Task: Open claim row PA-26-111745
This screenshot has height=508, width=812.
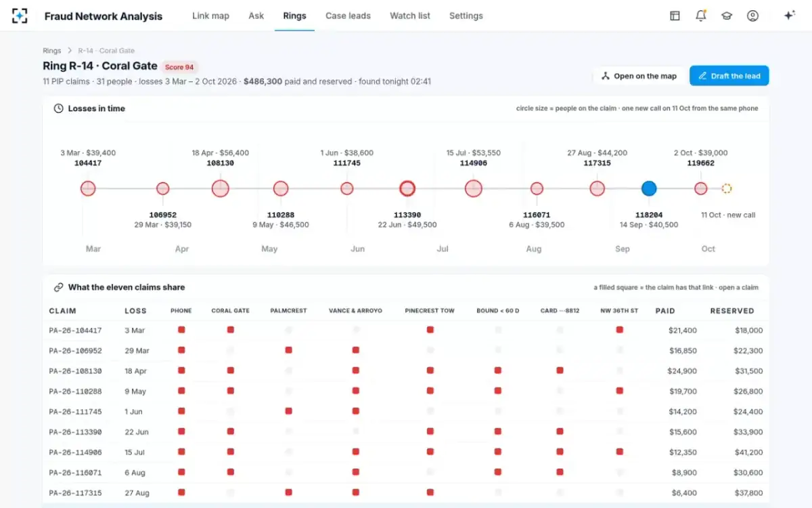Action: click(x=406, y=412)
